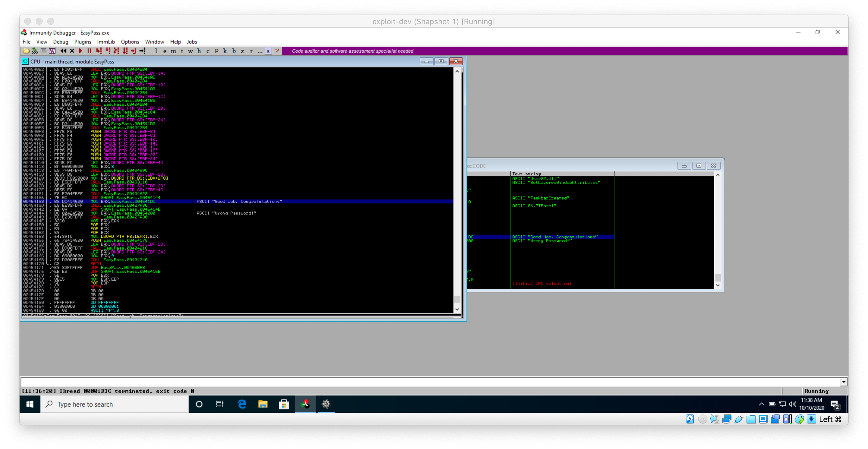868x449 pixels.
Task: Open the Windows Start menu
Action: coord(30,404)
